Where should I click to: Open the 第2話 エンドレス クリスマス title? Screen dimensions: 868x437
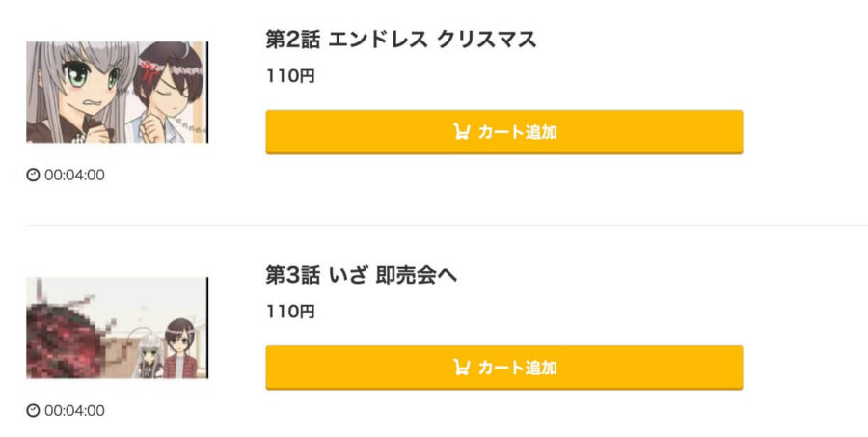[x=401, y=40]
